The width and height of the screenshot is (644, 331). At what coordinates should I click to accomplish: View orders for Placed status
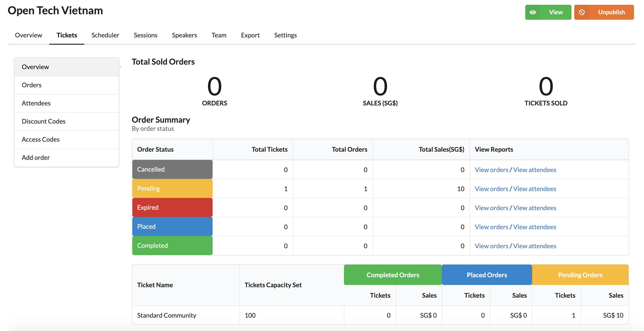491,227
